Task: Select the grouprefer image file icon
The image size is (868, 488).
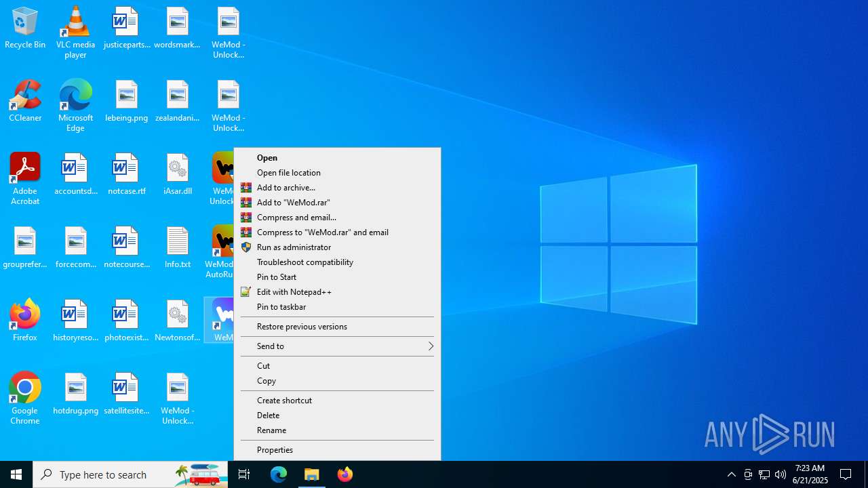Action: coord(25,248)
